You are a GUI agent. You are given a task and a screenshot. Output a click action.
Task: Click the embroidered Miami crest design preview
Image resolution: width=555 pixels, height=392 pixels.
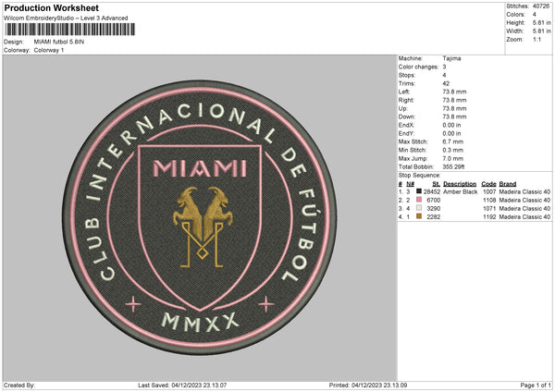(199, 217)
